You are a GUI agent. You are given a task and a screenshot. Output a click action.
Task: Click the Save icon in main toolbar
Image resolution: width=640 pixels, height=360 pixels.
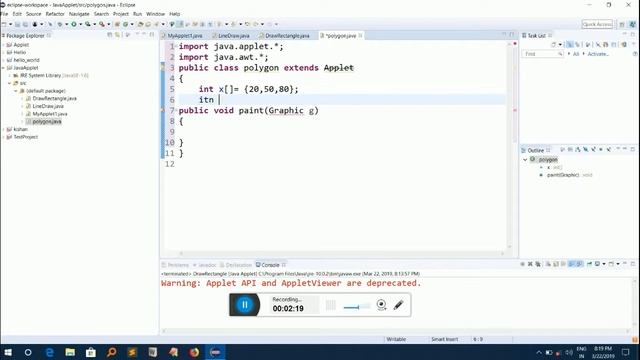[18, 24]
